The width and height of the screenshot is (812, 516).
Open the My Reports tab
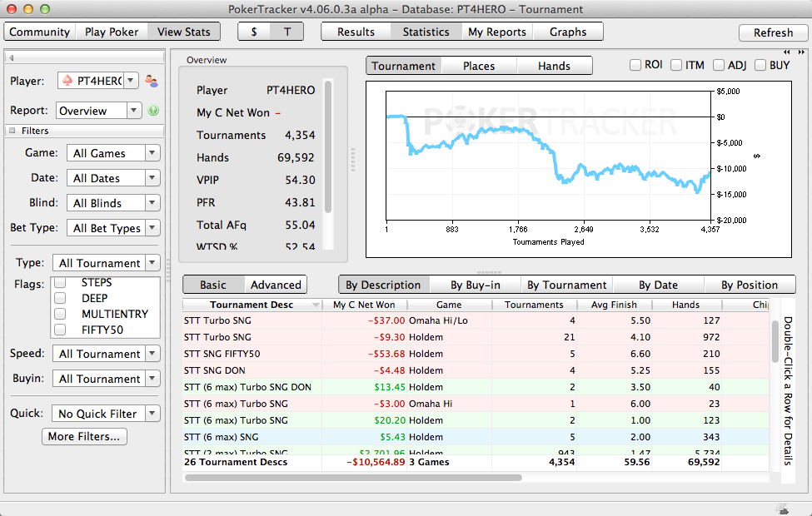[x=497, y=32]
